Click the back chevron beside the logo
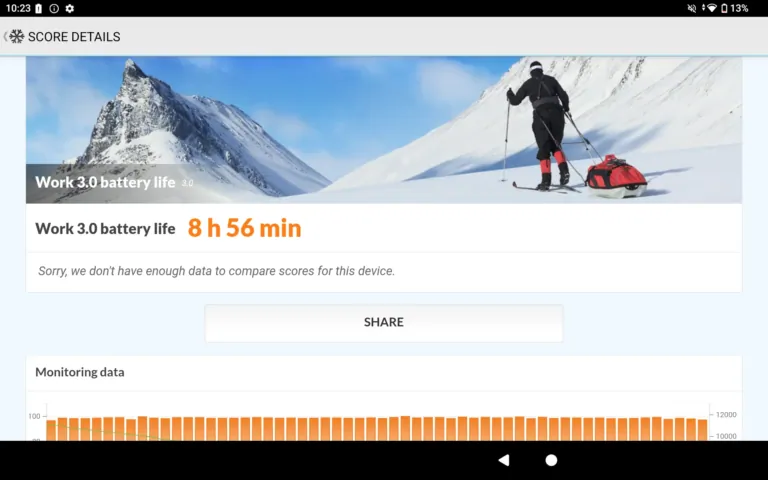The width and height of the screenshot is (768, 480). point(5,37)
